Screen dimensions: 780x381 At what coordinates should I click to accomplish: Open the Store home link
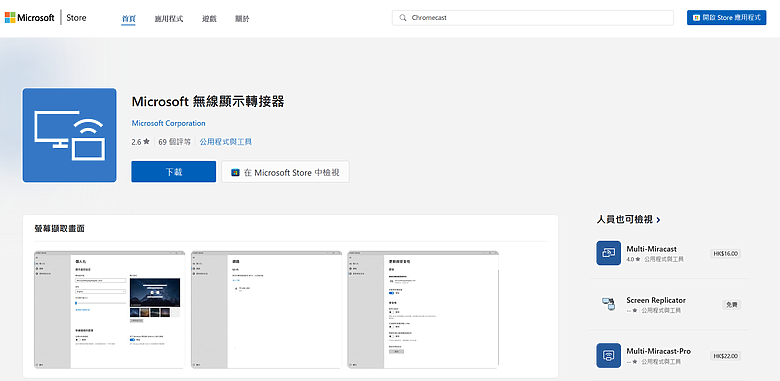pyautogui.click(x=76, y=18)
